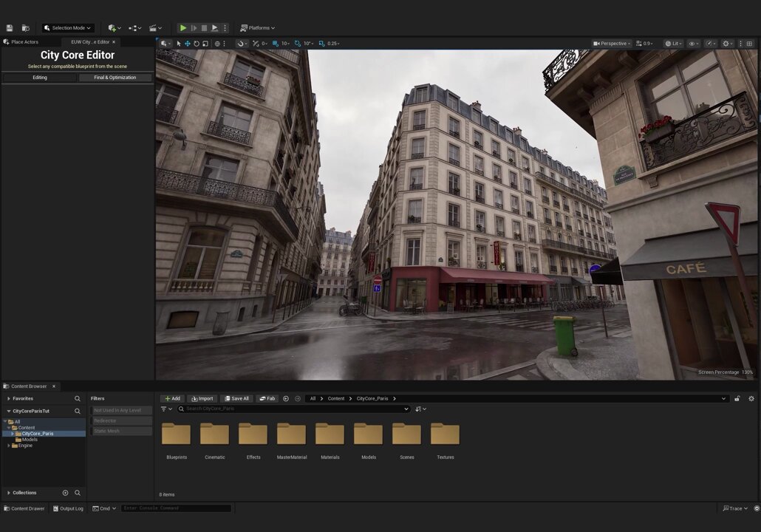
Task: Open the Content Browser settings gear
Action: pyautogui.click(x=751, y=398)
